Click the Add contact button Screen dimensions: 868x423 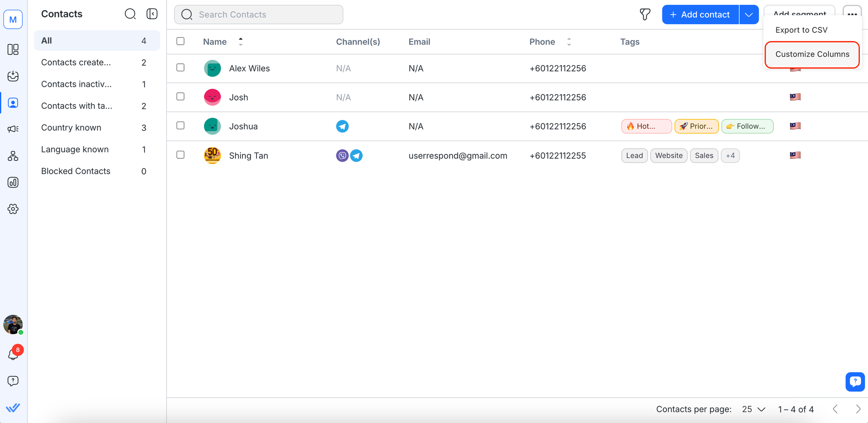[x=700, y=15]
